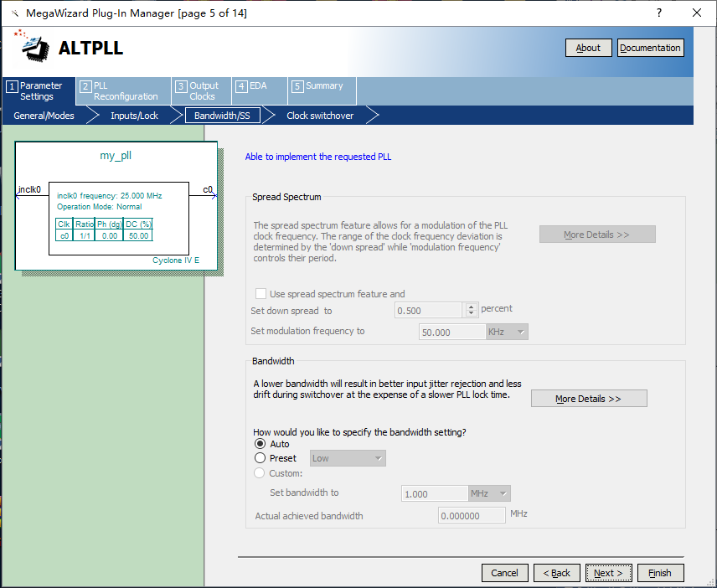Jump to the Summary tab
The width and height of the screenshot is (717, 588).
pyautogui.click(x=322, y=86)
